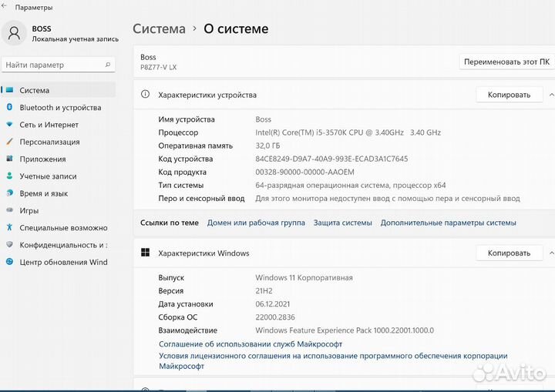This screenshot has height=392, width=555.
Task: Click the motherboard name 'P8Z77-V LX'
Action: [158, 67]
